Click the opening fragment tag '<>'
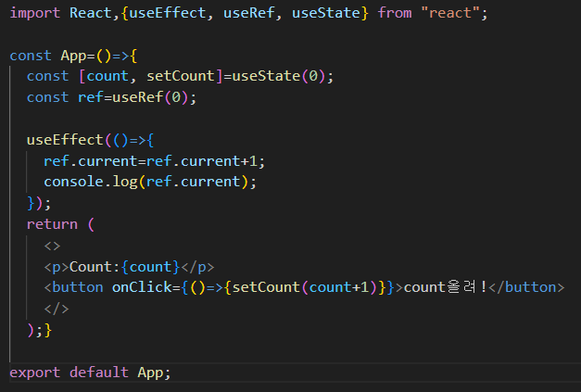The height and width of the screenshot is (392, 581). (x=52, y=246)
